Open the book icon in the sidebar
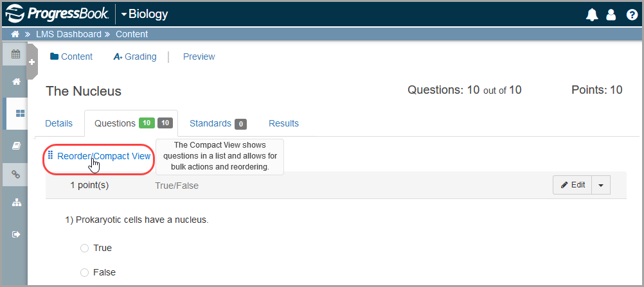The width and height of the screenshot is (644, 287). 16,145
